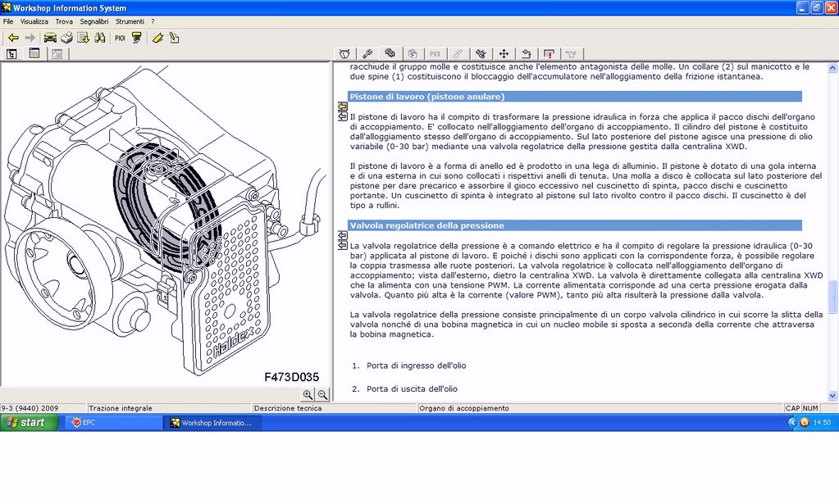Screen dimensions: 839x504
Task: Click the four-way arrows icon tab
Action: (504, 53)
